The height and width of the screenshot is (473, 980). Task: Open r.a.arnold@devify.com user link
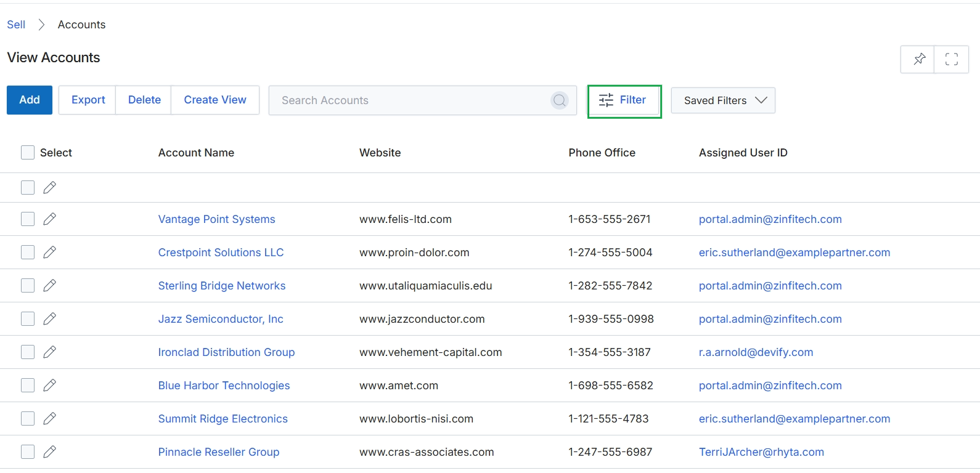click(756, 352)
